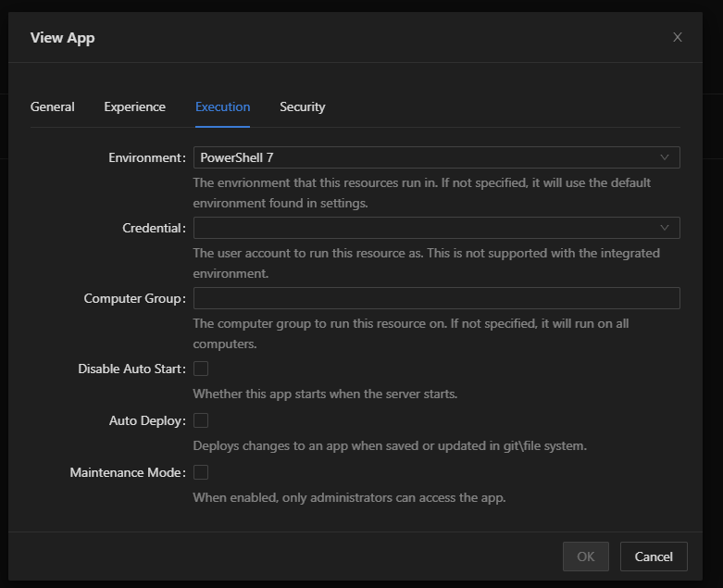
Task: Select the Execution tab
Action: point(223,106)
